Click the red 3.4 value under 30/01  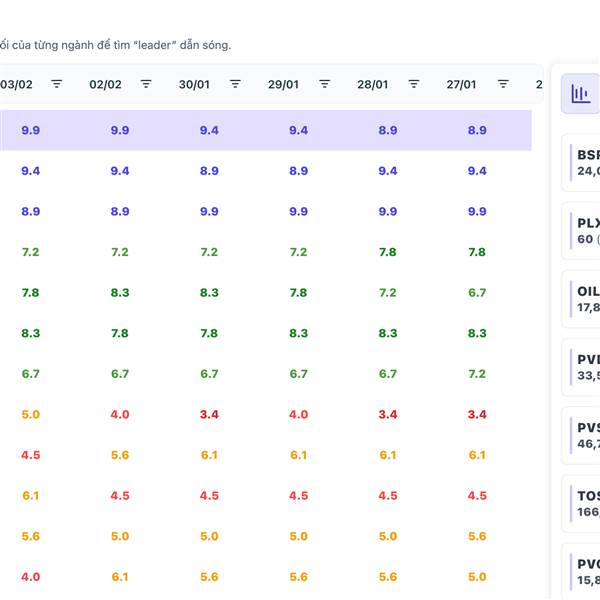(209, 414)
